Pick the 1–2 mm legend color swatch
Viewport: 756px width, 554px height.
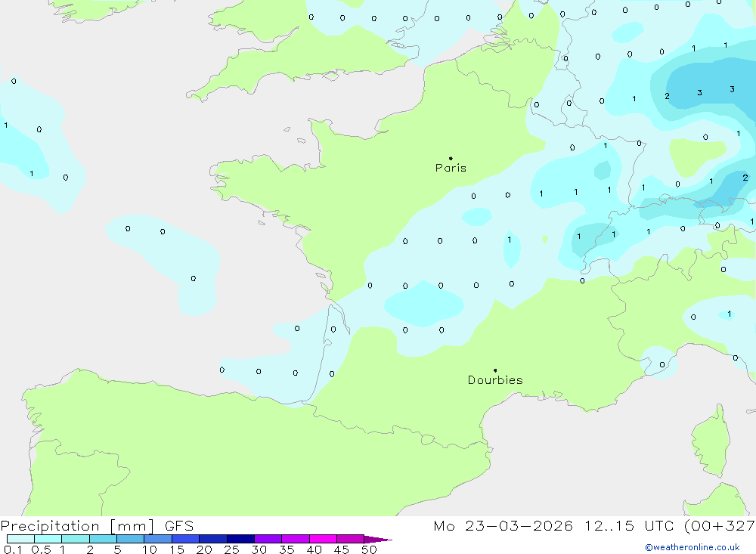pyautogui.click(x=76, y=539)
